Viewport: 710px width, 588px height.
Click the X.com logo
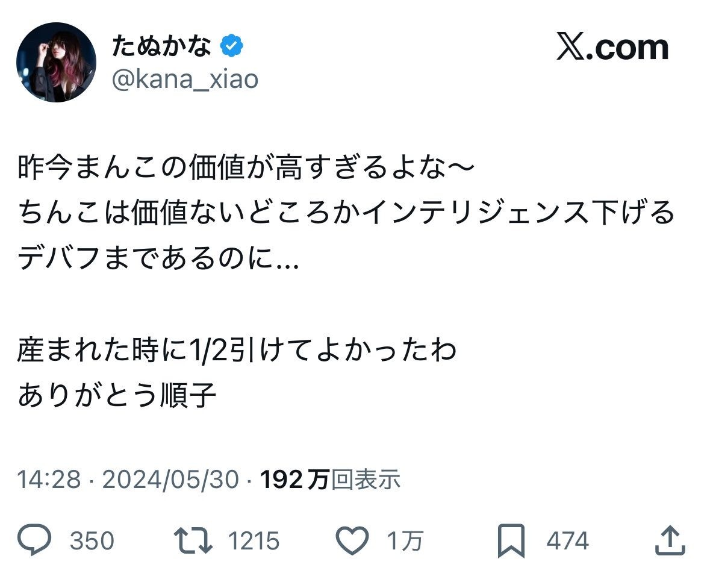(x=612, y=48)
